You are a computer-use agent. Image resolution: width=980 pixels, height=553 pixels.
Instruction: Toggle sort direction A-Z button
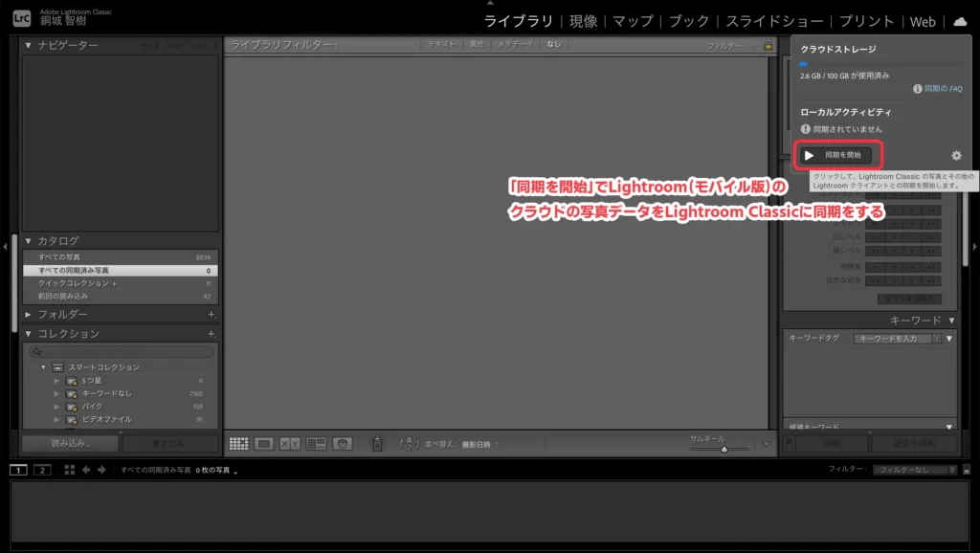click(x=409, y=444)
